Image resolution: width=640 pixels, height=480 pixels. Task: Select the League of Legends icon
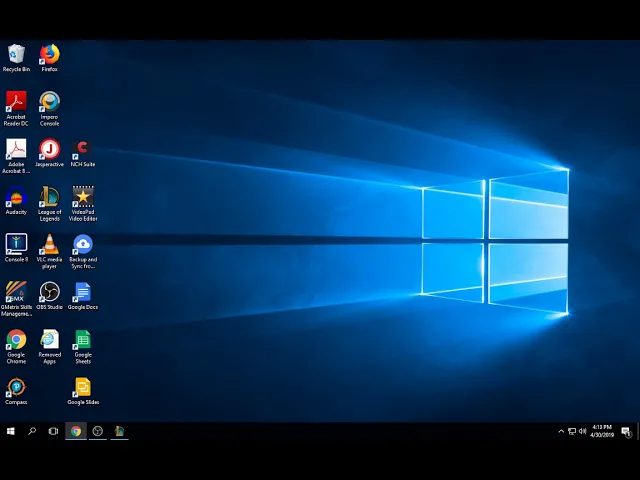(x=49, y=204)
